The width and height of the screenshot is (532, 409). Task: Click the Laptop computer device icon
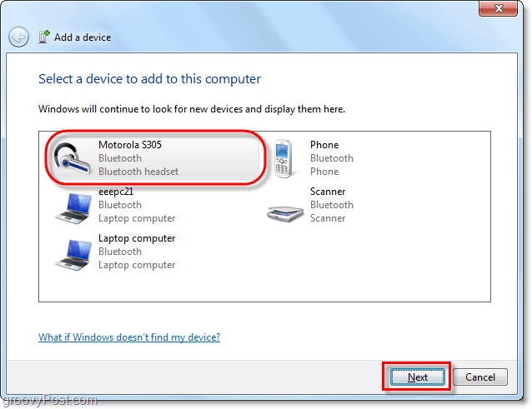(x=73, y=255)
